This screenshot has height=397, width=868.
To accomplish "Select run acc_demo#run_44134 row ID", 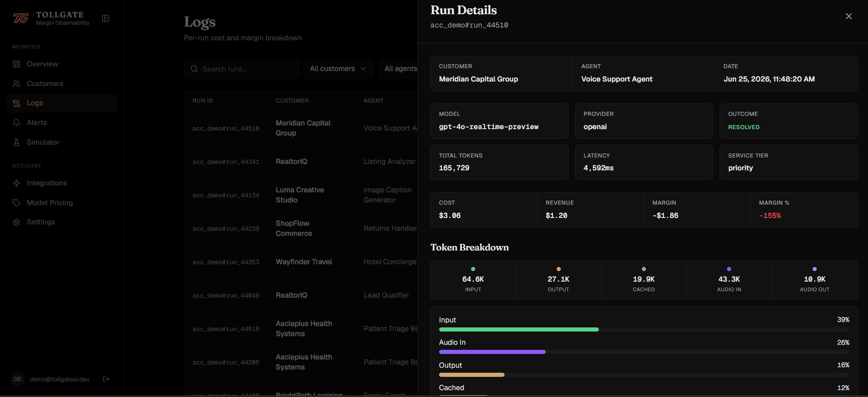I will (x=226, y=196).
